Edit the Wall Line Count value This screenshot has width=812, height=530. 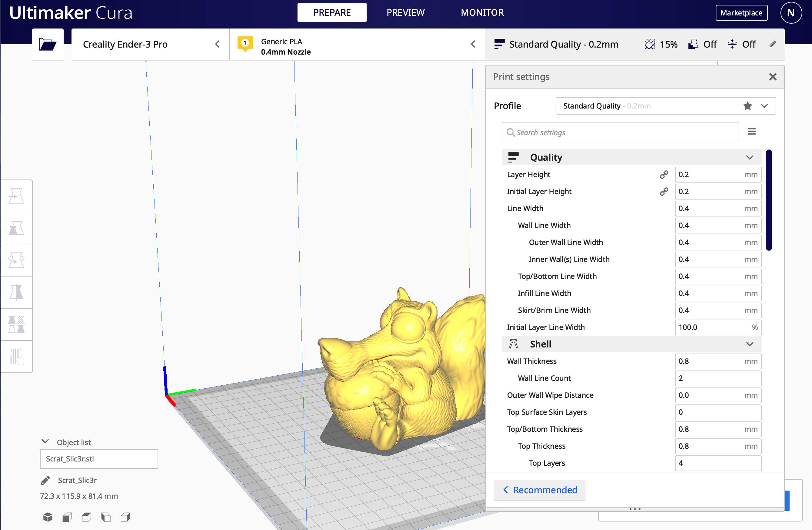pyautogui.click(x=718, y=378)
